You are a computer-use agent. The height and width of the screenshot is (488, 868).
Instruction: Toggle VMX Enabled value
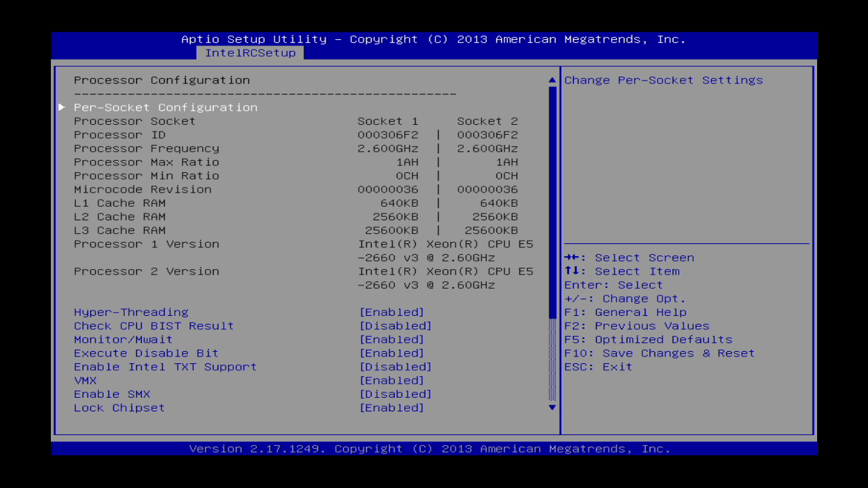391,380
